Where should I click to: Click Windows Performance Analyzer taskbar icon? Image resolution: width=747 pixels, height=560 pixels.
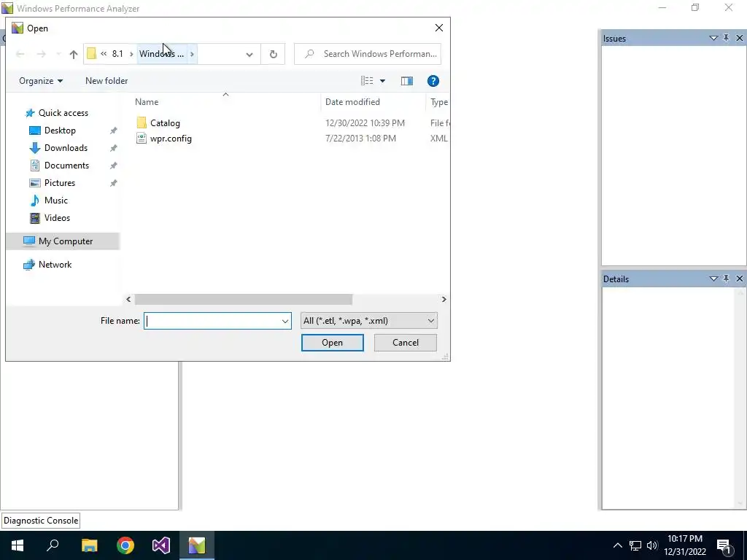pyautogui.click(x=197, y=545)
